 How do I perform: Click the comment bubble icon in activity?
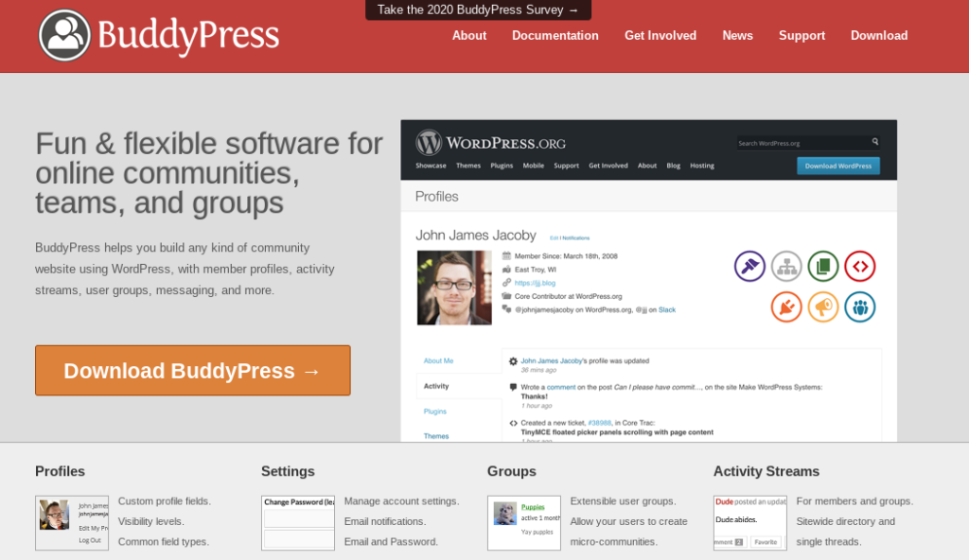pyautogui.click(x=513, y=387)
